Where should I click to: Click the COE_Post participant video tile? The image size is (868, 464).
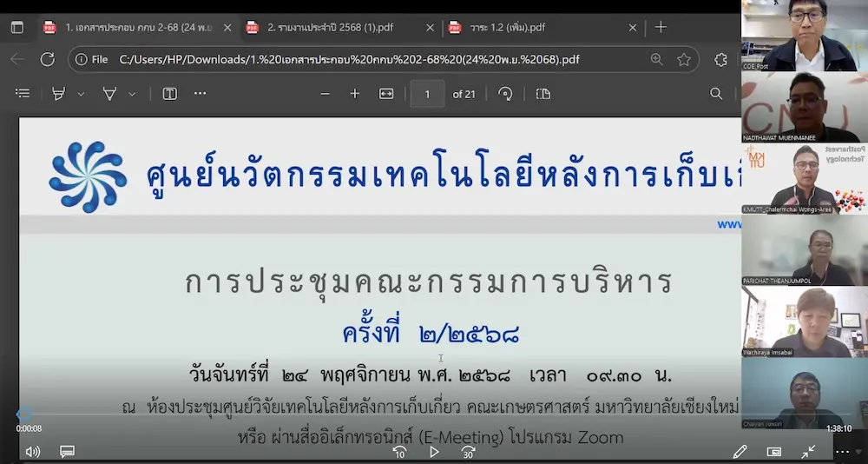pyautogui.click(x=805, y=36)
